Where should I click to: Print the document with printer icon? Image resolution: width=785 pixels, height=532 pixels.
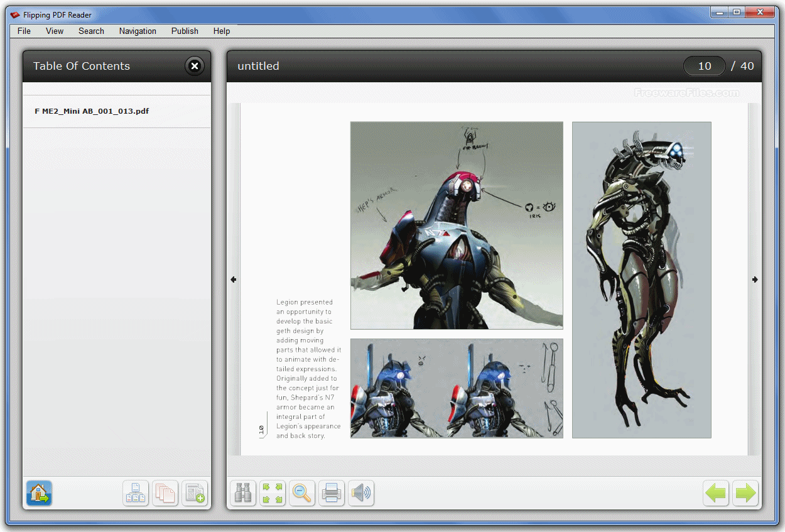click(x=332, y=493)
